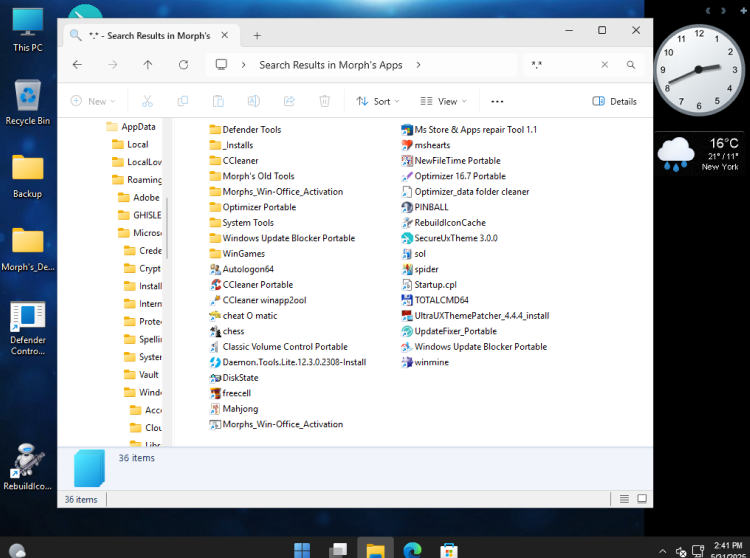
Task: Toggle the Details pane
Action: (615, 101)
